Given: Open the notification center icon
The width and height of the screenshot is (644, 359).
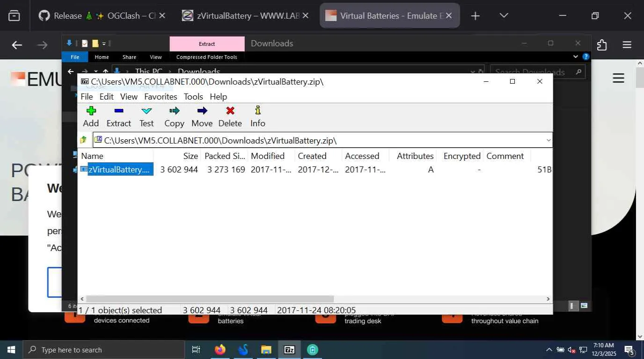Looking at the screenshot, I should pyautogui.click(x=629, y=350).
